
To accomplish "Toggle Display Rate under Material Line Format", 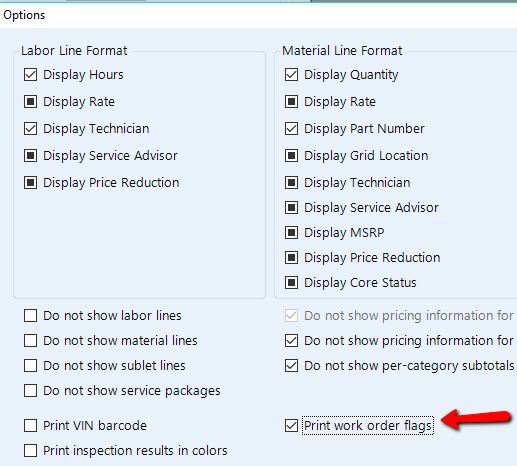I will pyautogui.click(x=291, y=102).
